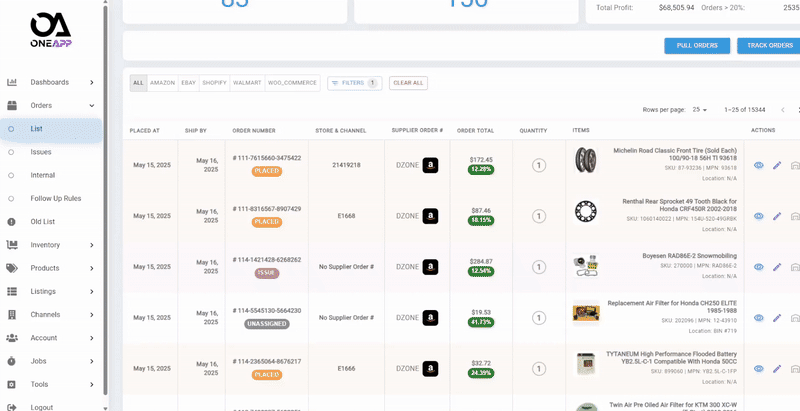This screenshot has width=800, height=411.
Task: Click the TRACK ORDERS button
Action: pyautogui.click(x=769, y=45)
